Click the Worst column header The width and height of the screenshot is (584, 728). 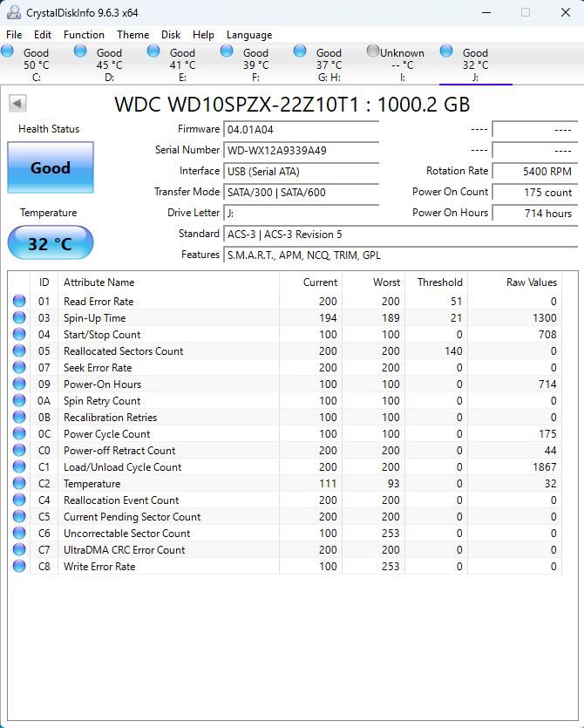click(374, 282)
